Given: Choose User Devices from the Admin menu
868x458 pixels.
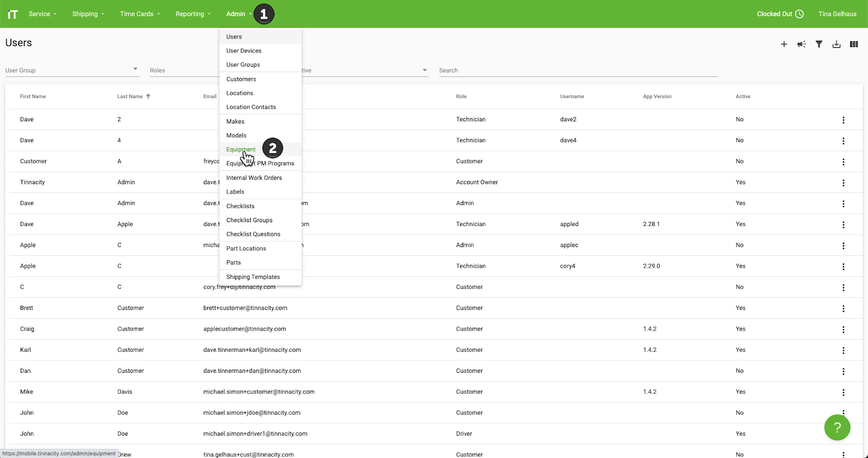Looking at the screenshot, I should (x=260, y=51).
